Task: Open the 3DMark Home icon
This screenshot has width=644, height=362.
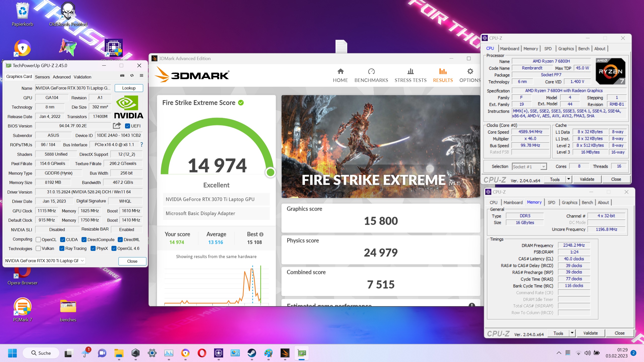Action: (x=340, y=71)
